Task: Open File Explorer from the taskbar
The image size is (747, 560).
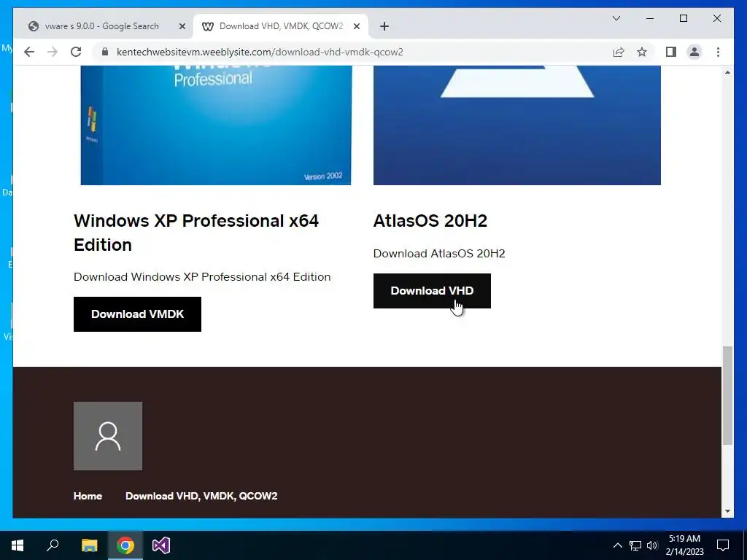Action: (89, 545)
